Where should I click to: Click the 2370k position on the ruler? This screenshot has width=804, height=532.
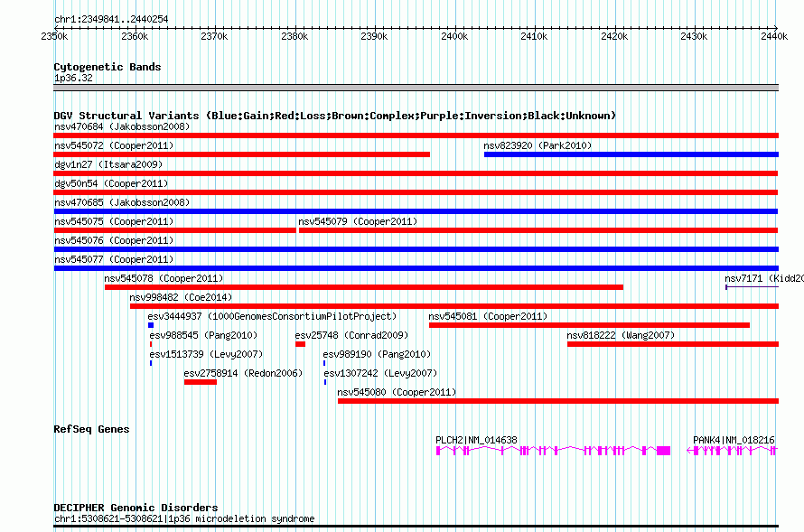(214, 36)
